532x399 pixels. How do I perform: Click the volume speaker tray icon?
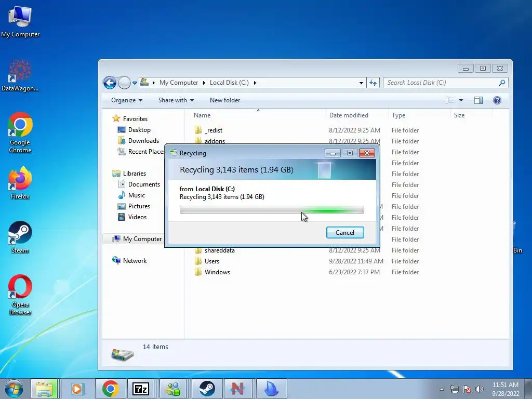pos(479,389)
